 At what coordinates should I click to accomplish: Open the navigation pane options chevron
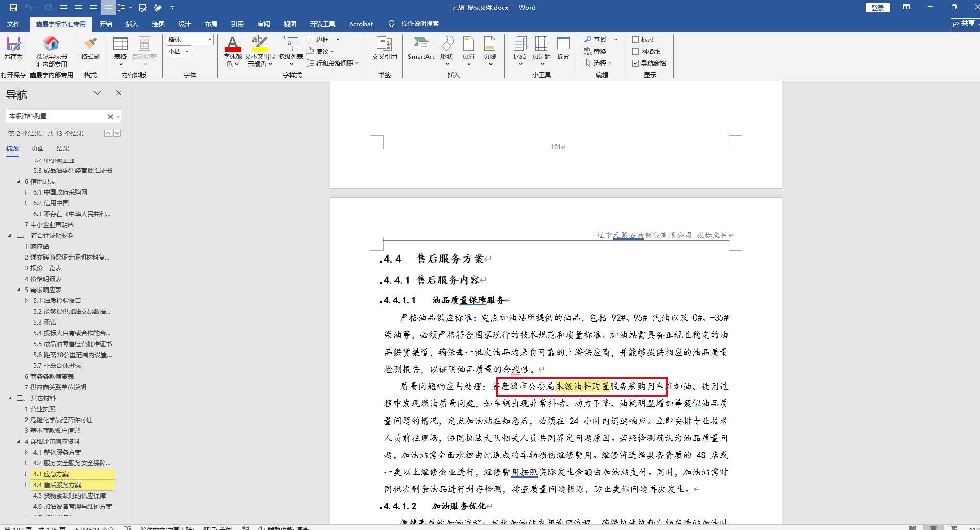coord(97,93)
